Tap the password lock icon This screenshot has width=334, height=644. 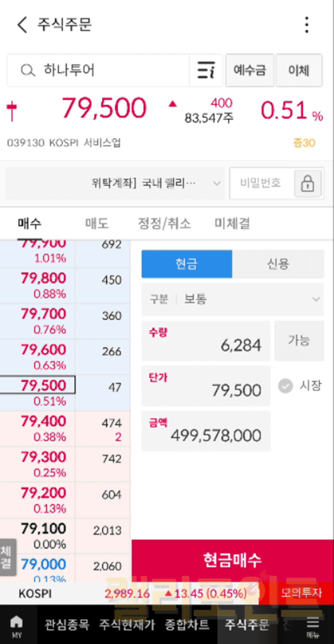(307, 183)
